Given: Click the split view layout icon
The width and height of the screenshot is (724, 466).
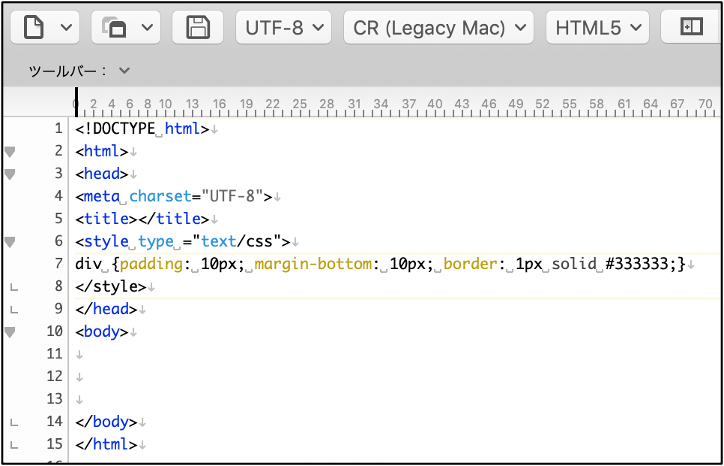Looking at the screenshot, I should (x=691, y=27).
